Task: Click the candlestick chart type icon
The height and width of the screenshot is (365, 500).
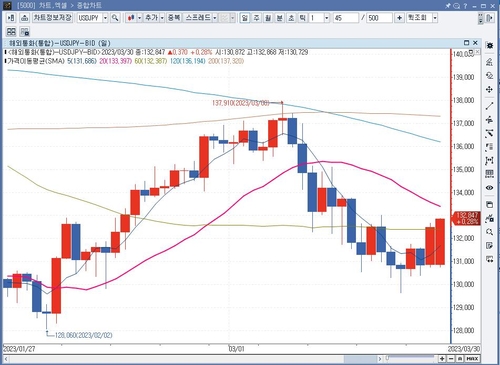Action: 131,18
